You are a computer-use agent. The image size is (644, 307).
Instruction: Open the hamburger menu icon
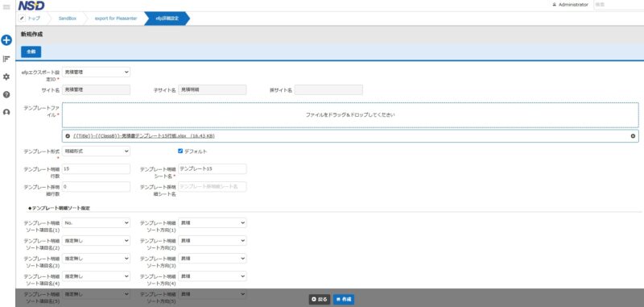6,7
